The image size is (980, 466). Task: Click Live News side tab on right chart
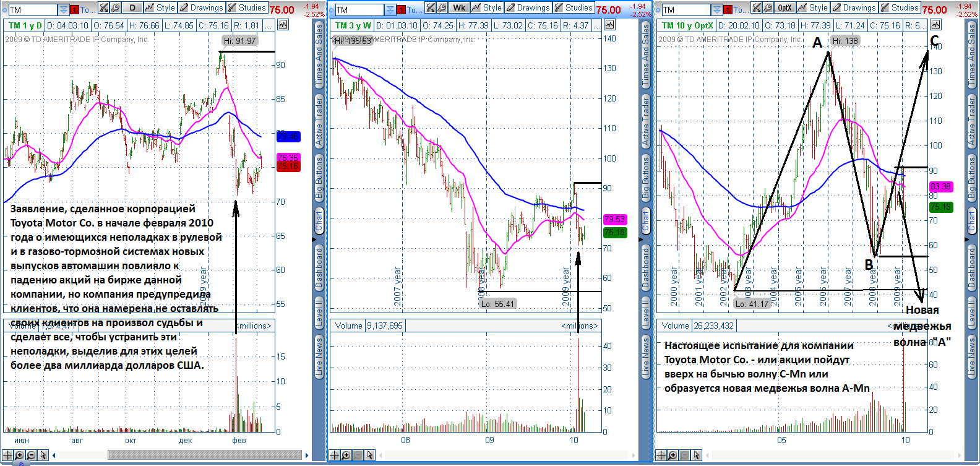click(x=972, y=356)
